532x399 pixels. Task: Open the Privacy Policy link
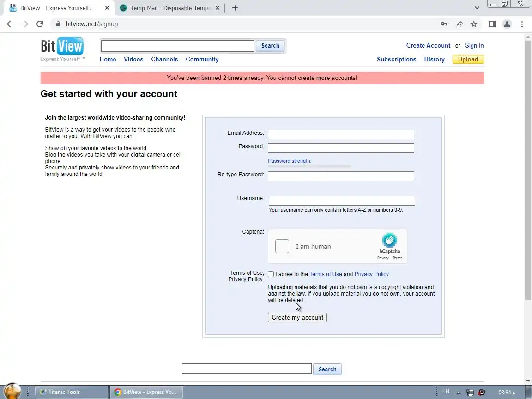(371, 274)
